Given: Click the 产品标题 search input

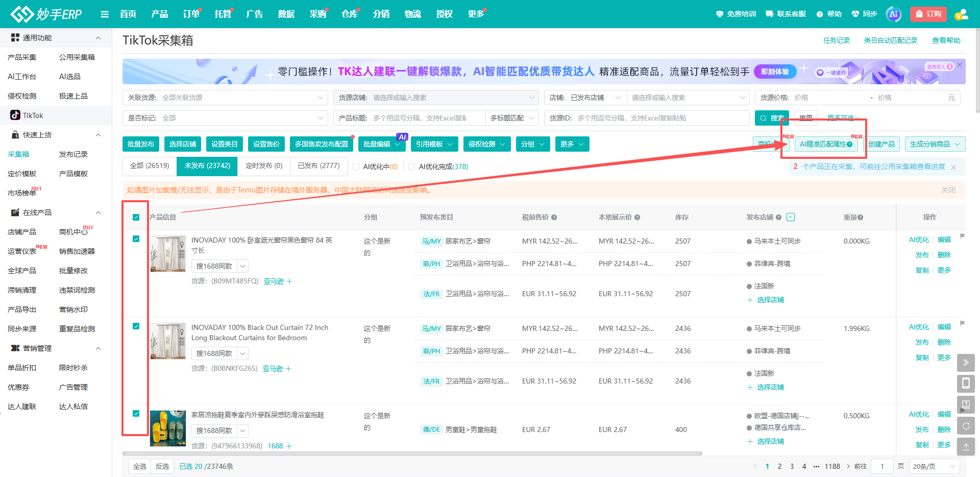Looking at the screenshot, I should click(x=427, y=118).
